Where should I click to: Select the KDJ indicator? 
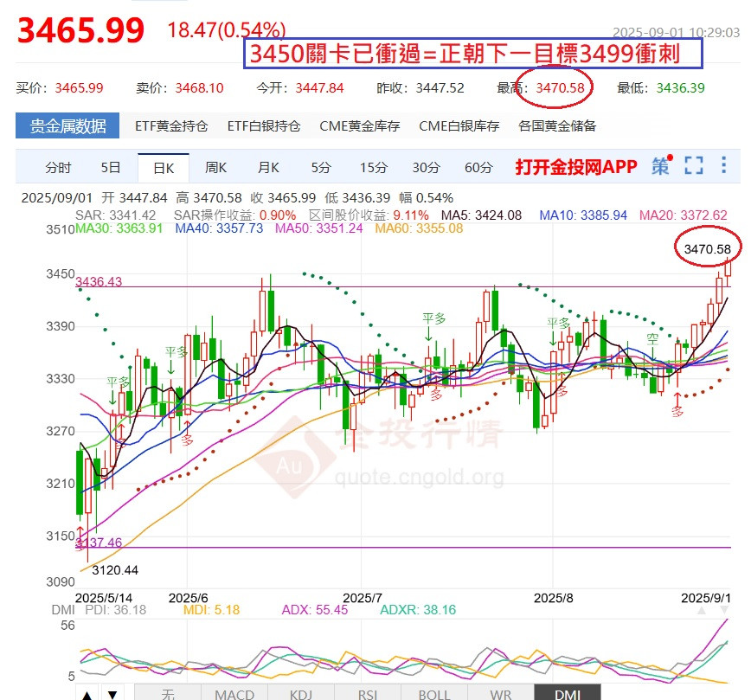point(300,693)
